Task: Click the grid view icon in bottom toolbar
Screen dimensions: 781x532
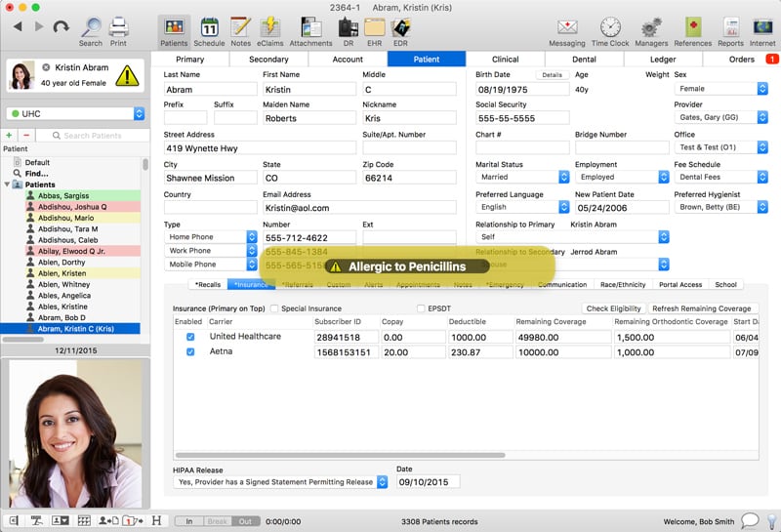Action: (x=84, y=520)
